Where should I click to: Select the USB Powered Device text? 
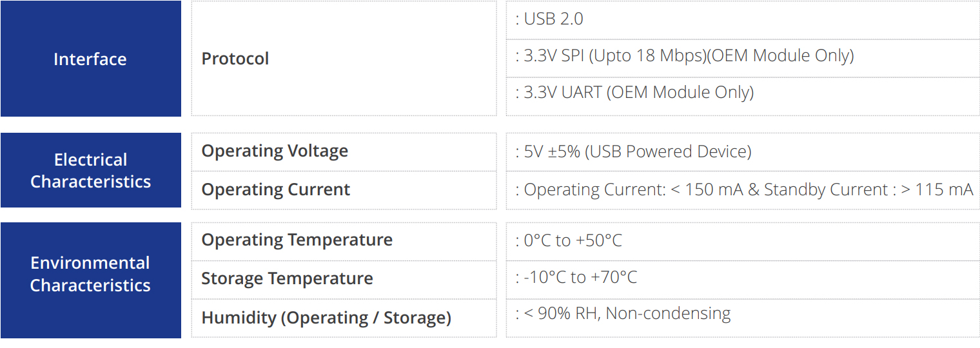coord(669,151)
